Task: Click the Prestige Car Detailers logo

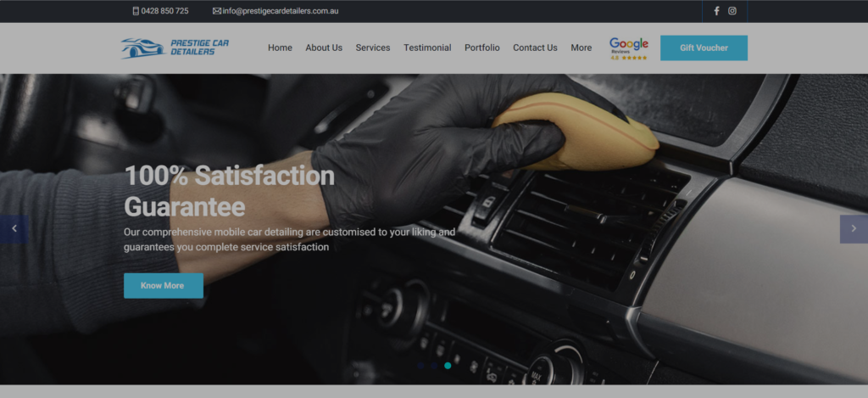Action: pyautogui.click(x=175, y=48)
